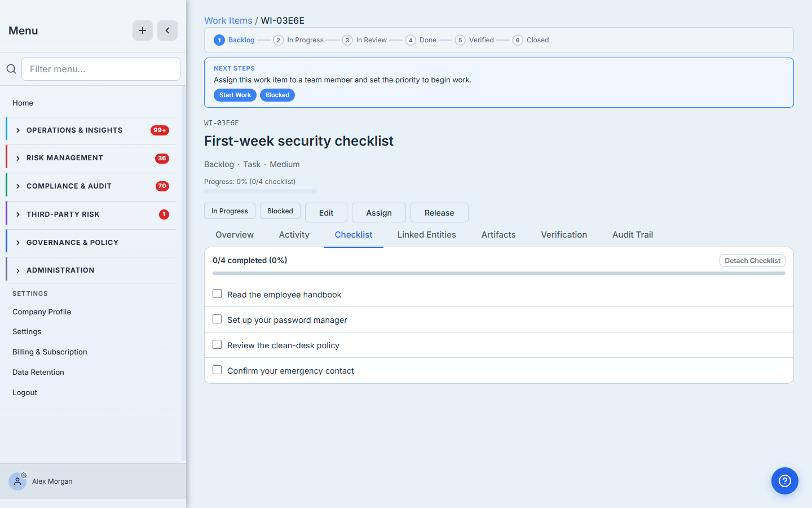Image resolution: width=812 pixels, height=508 pixels.
Task: Click the In Progress transition button
Action: point(230,211)
